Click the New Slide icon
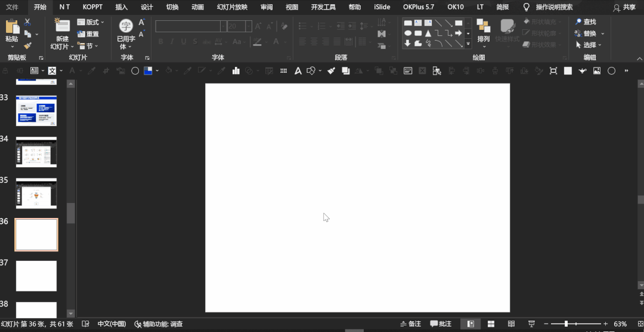 (63, 26)
